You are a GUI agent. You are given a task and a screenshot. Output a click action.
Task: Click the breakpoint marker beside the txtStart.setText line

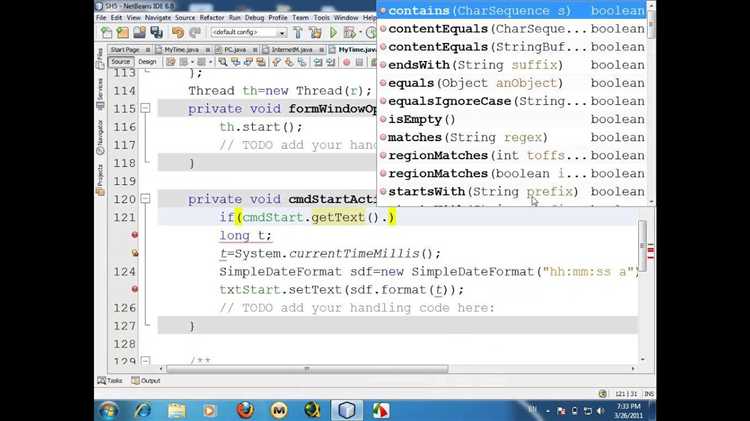[x=135, y=289]
